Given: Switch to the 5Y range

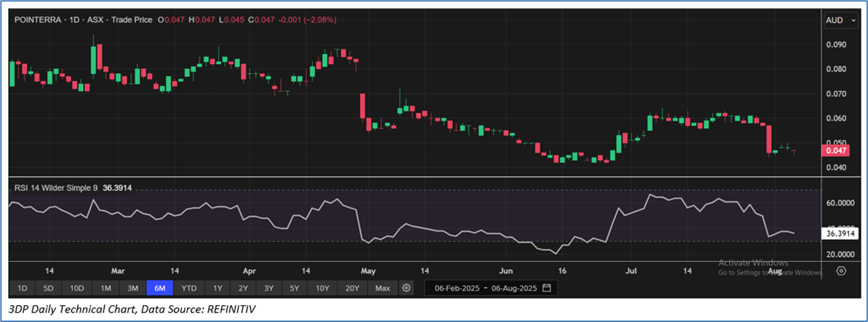Looking at the screenshot, I should 294,288.
